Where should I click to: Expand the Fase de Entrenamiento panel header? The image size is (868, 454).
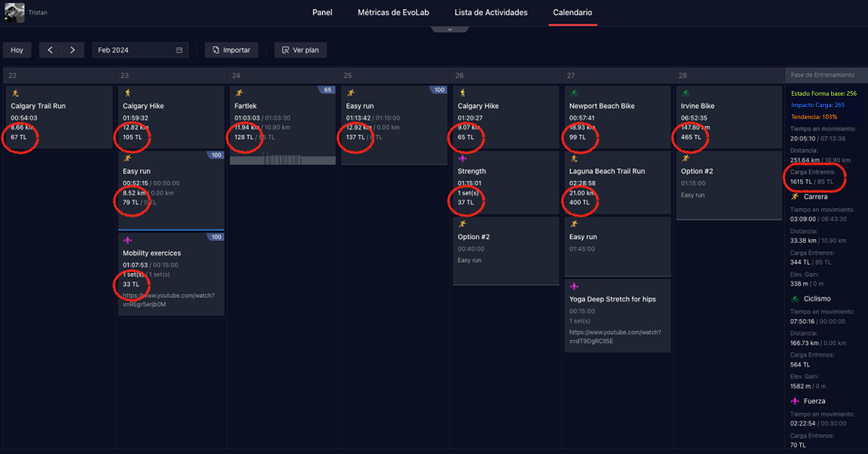pyautogui.click(x=824, y=75)
